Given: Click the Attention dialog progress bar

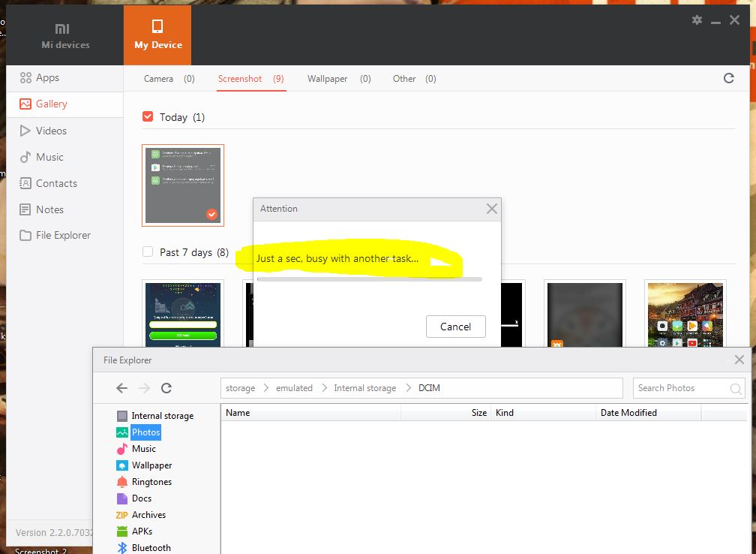Looking at the screenshot, I should point(369,279).
